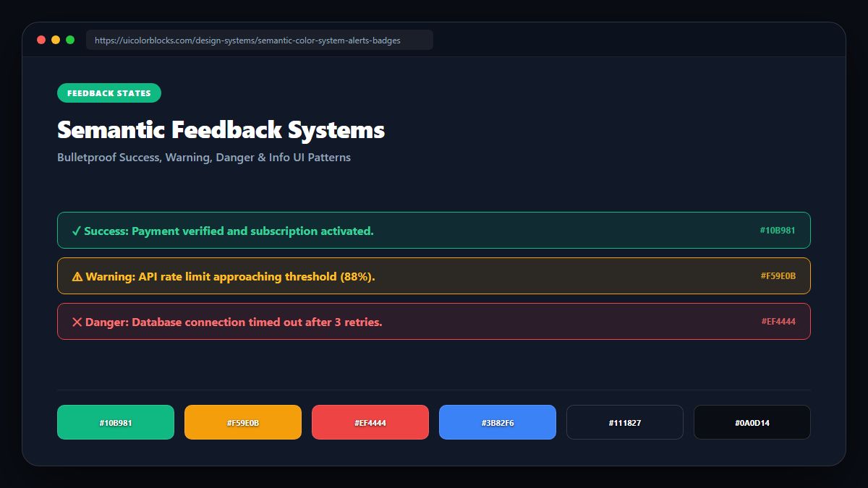
Task: Click the yellow minimize window dot
Action: click(x=56, y=40)
